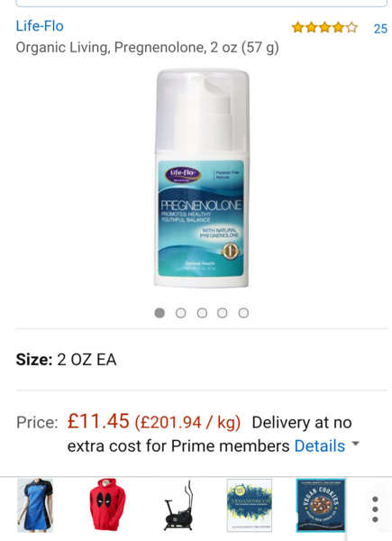This screenshot has height=541, width=392.
Task: Tap the Pregnenolone bottle product image
Action: click(x=202, y=178)
